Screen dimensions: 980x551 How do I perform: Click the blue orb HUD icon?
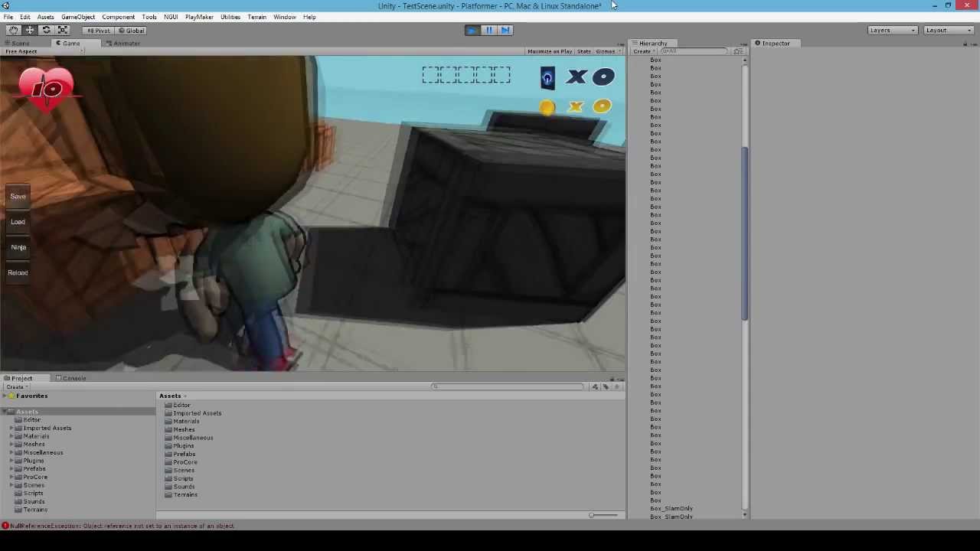(547, 78)
